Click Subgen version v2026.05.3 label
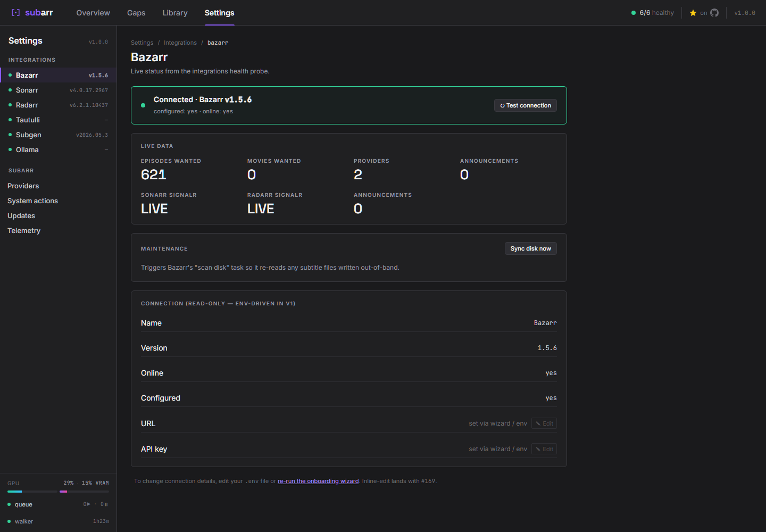Image resolution: width=766 pixels, height=532 pixels. [92, 135]
